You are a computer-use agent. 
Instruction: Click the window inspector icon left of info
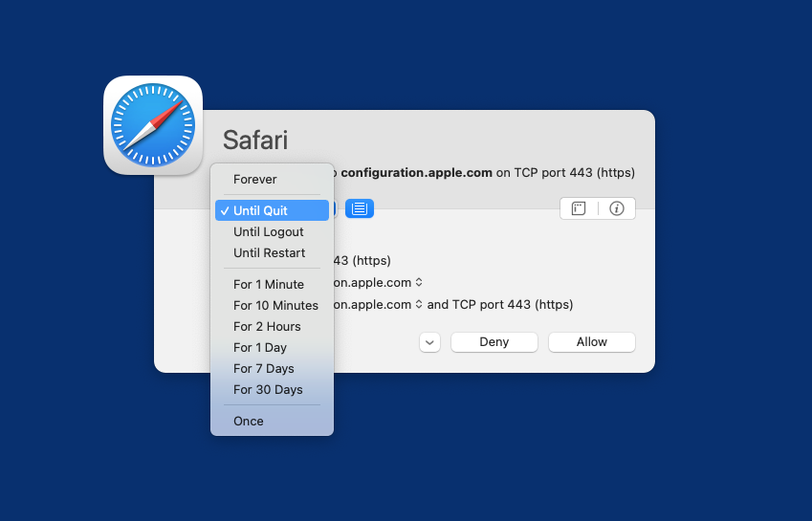click(x=579, y=208)
